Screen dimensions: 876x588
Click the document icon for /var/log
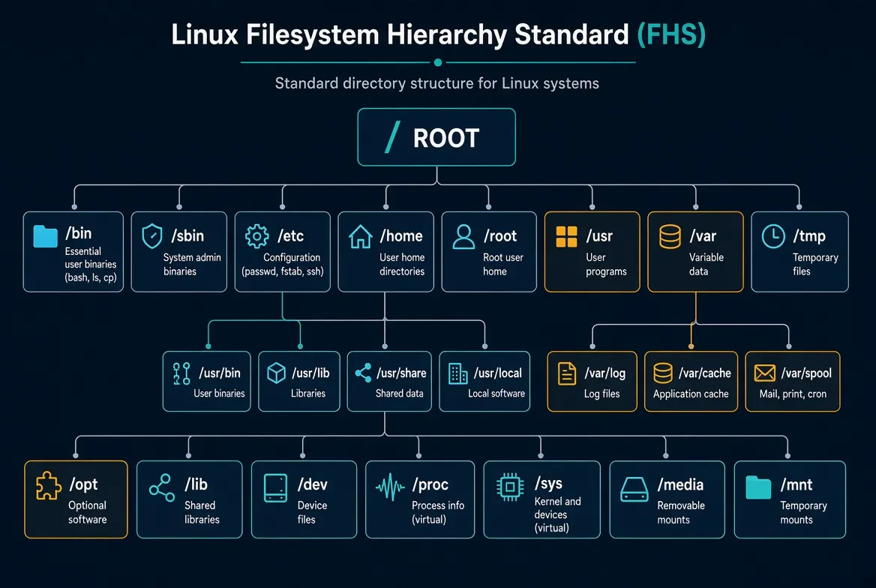(567, 374)
